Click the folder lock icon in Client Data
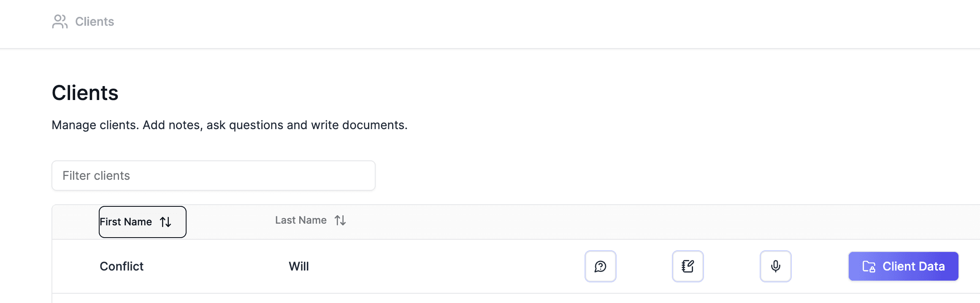 point(869,267)
